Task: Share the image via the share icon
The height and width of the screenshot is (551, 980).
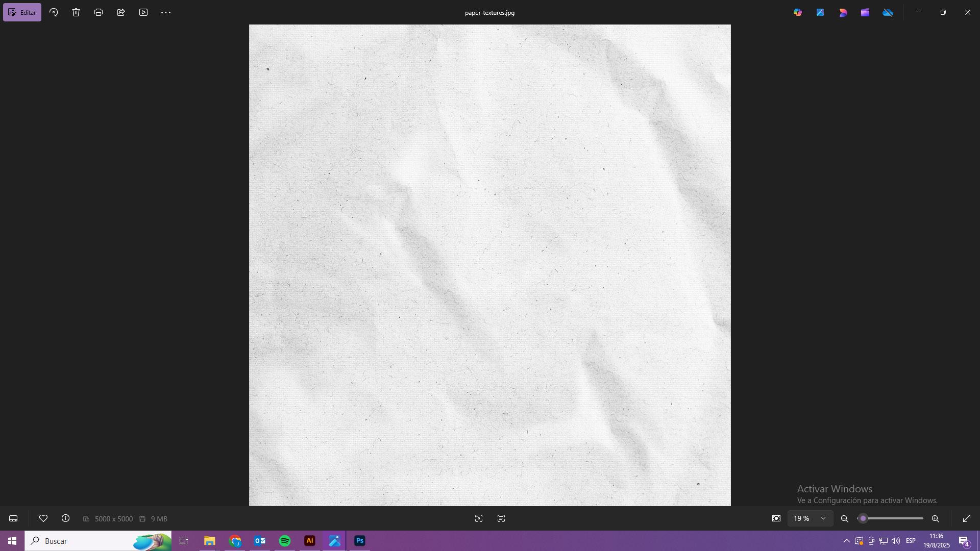Action: tap(121, 12)
